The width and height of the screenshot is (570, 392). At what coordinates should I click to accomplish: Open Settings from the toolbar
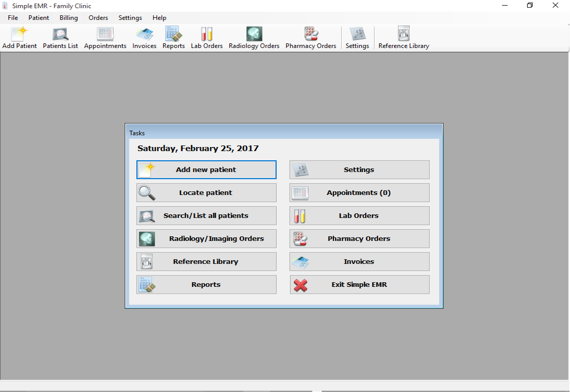point(357,37)
